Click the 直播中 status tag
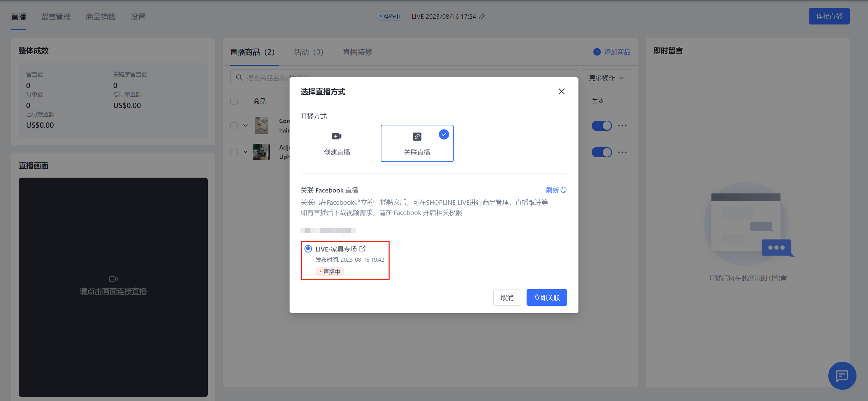This screenshot has height=401, width=868. click(x=330, y=272)
